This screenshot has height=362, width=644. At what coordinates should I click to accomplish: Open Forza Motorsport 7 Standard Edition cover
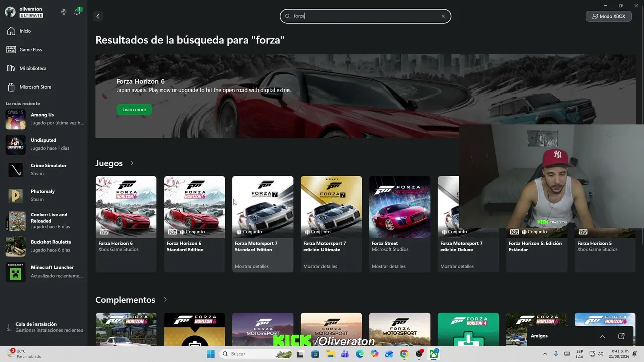click(x=263, y=207)
